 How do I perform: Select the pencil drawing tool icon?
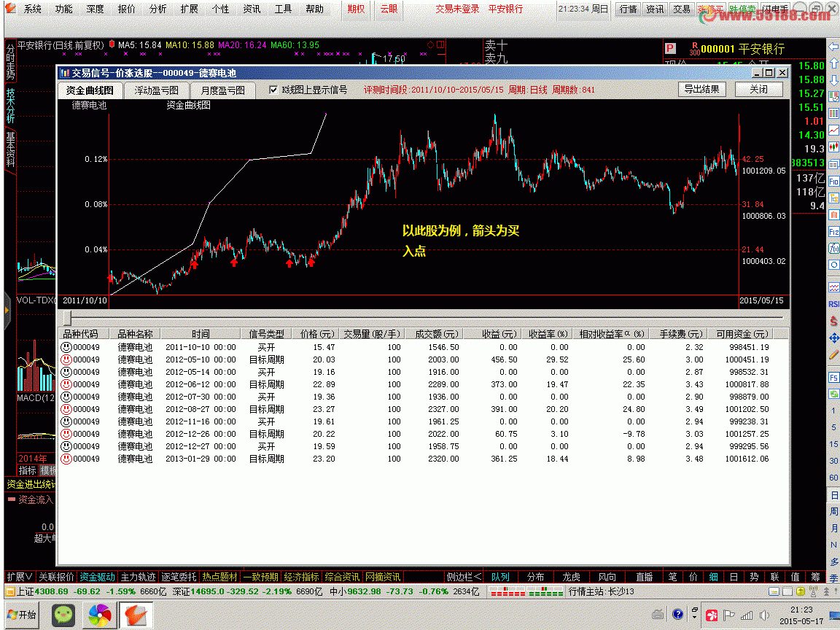coord(833,354)
